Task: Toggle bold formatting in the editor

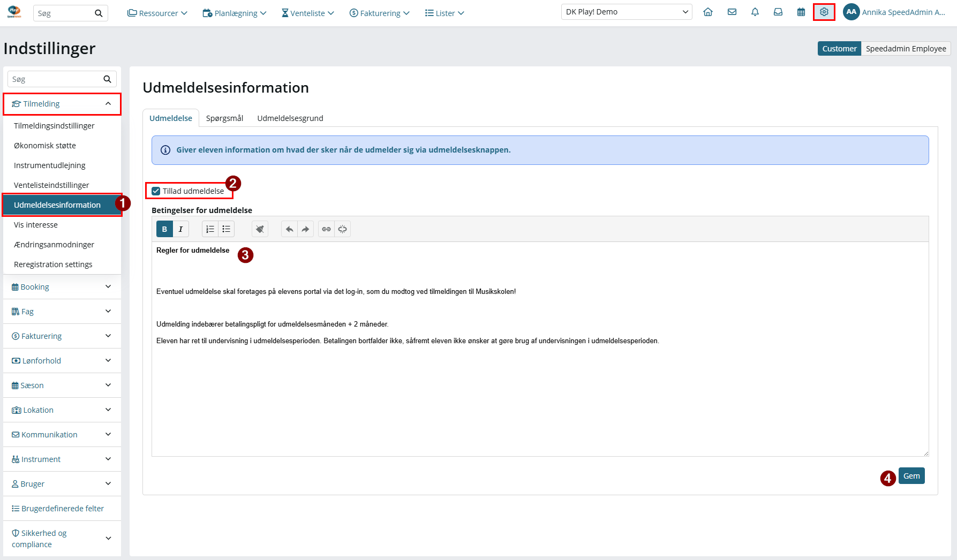Action: 164,229
